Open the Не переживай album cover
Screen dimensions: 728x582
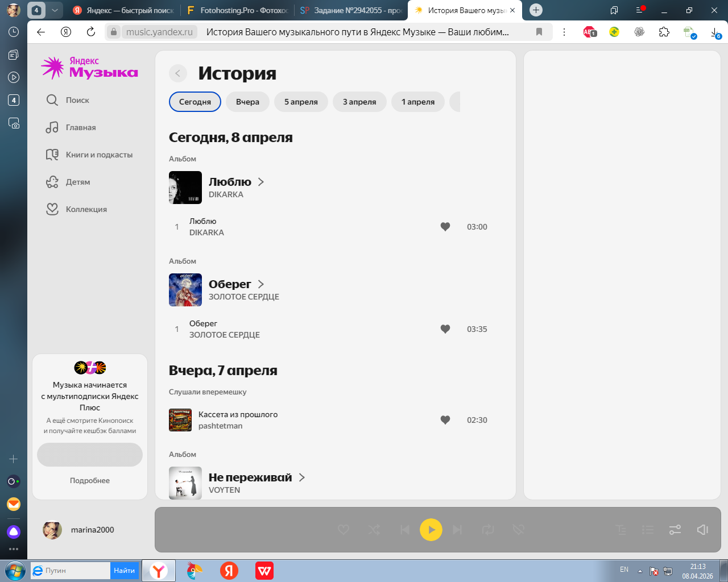tap(185, 483)
